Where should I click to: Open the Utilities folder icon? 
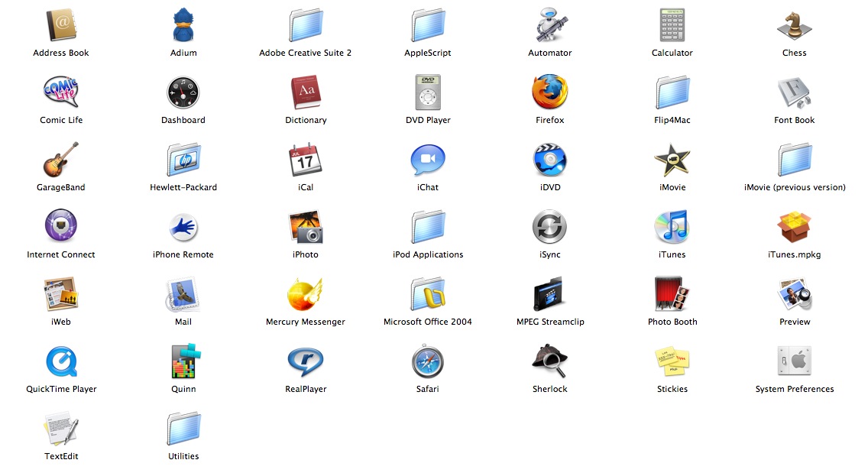point(184,429)
